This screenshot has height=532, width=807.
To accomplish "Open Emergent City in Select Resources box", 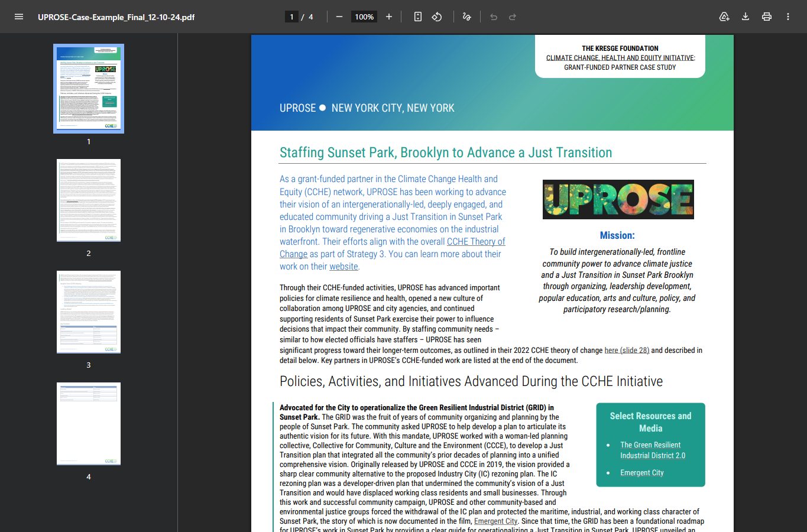I will [x=642, y=473].
